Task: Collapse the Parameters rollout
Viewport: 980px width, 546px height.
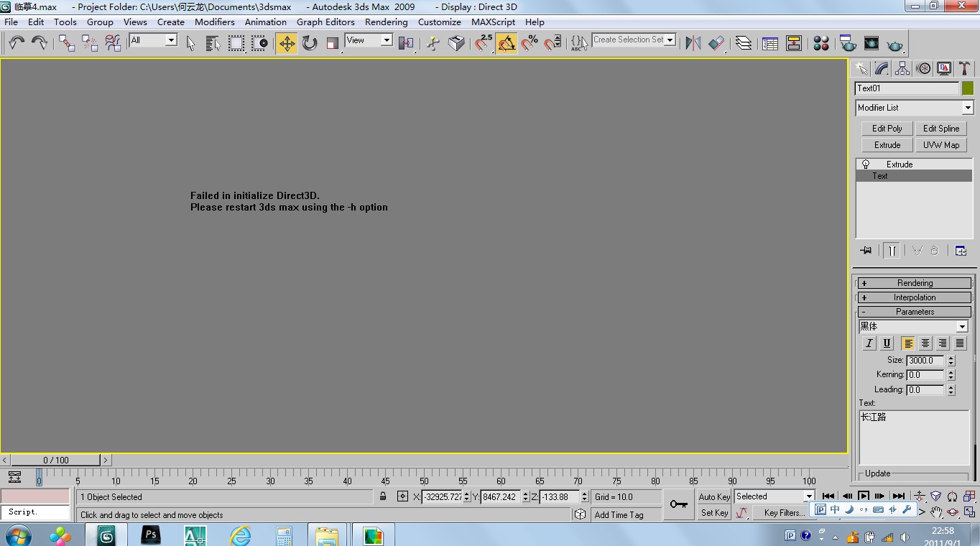Action: click(915, 312)
